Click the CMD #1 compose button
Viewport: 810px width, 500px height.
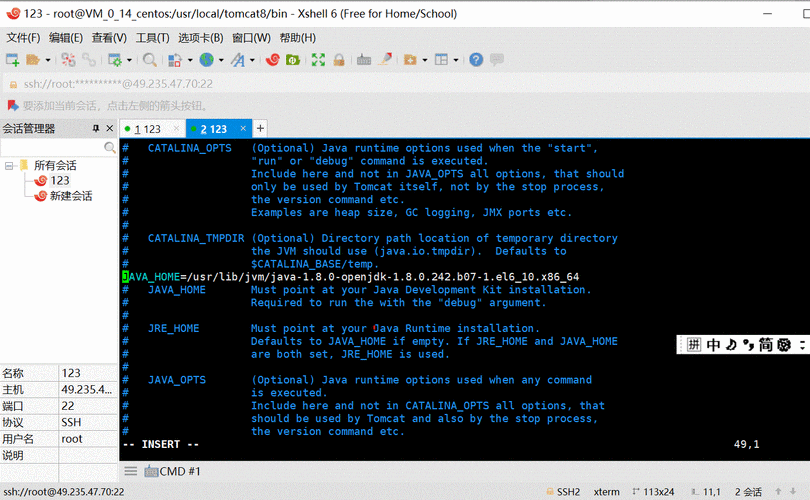(172, 471)
